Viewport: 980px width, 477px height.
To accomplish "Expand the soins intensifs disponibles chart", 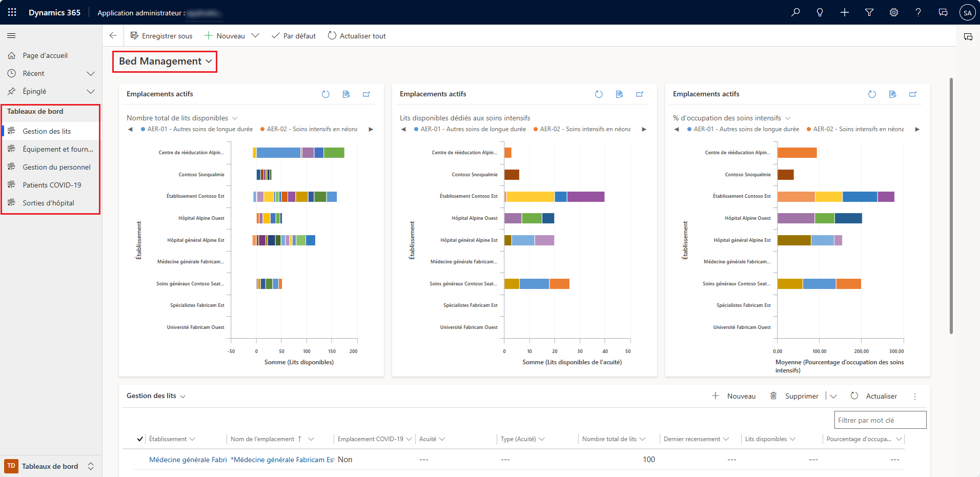I will 640,94.
